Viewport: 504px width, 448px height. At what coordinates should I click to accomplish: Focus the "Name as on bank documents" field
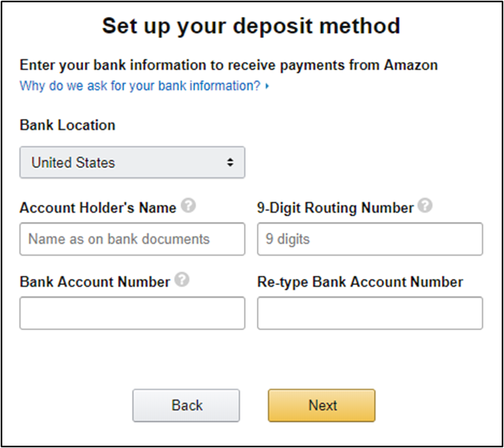point(132,239)
